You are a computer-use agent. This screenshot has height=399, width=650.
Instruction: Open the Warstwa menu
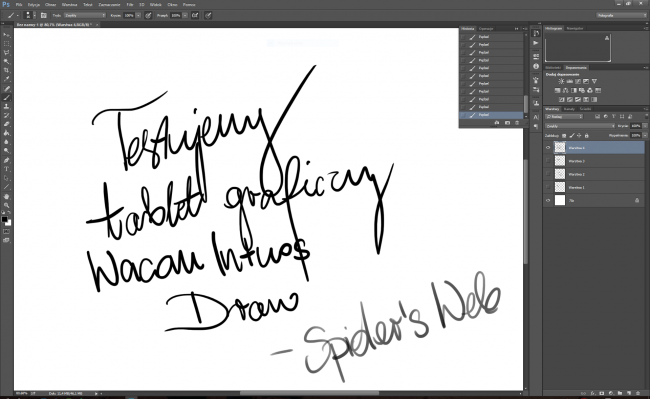click(69, 5)
